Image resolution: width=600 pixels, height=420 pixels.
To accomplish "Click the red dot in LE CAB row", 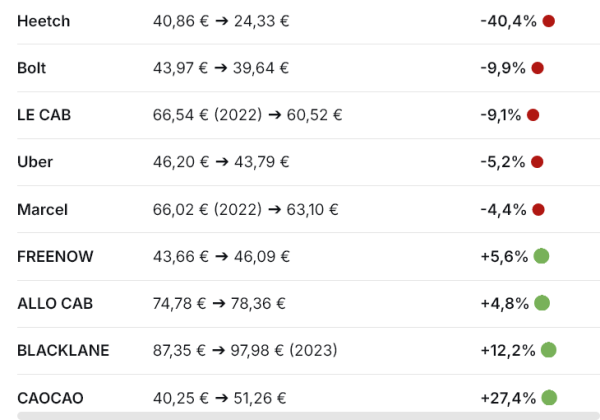I will pos(533,115).
